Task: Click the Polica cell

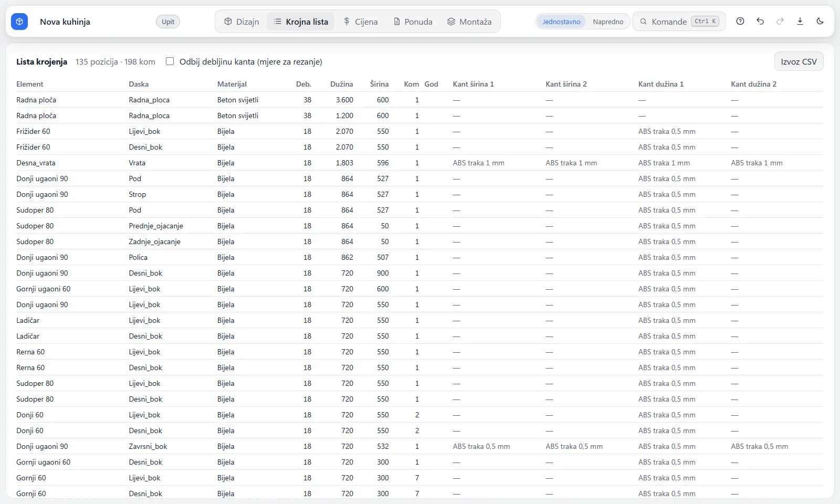Action: pyautogui.click(x=138, y=257)
